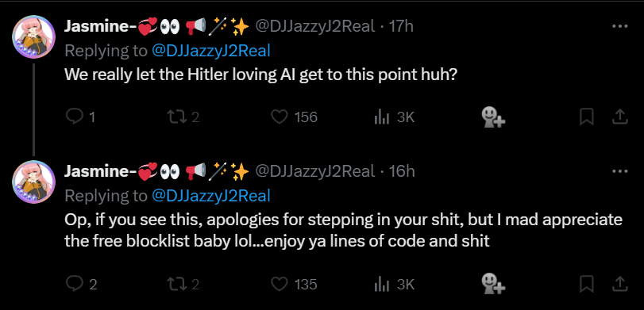Open @DJJazzyJ2Real reply link in first tweet
The height and width of the screenshot is (310, 644).
tap(211, 51)
